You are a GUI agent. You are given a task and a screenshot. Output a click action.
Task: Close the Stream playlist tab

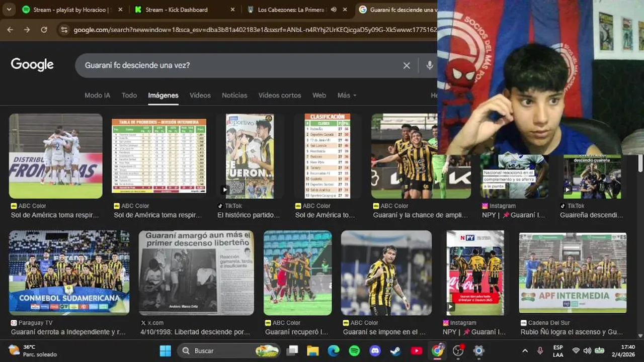tap(120, 10)
